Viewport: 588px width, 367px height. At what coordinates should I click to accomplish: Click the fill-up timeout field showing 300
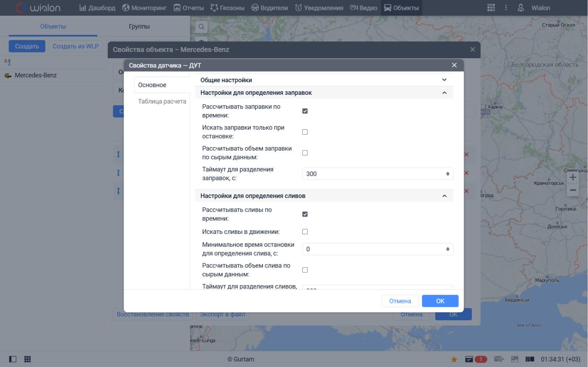click(373, 174)
